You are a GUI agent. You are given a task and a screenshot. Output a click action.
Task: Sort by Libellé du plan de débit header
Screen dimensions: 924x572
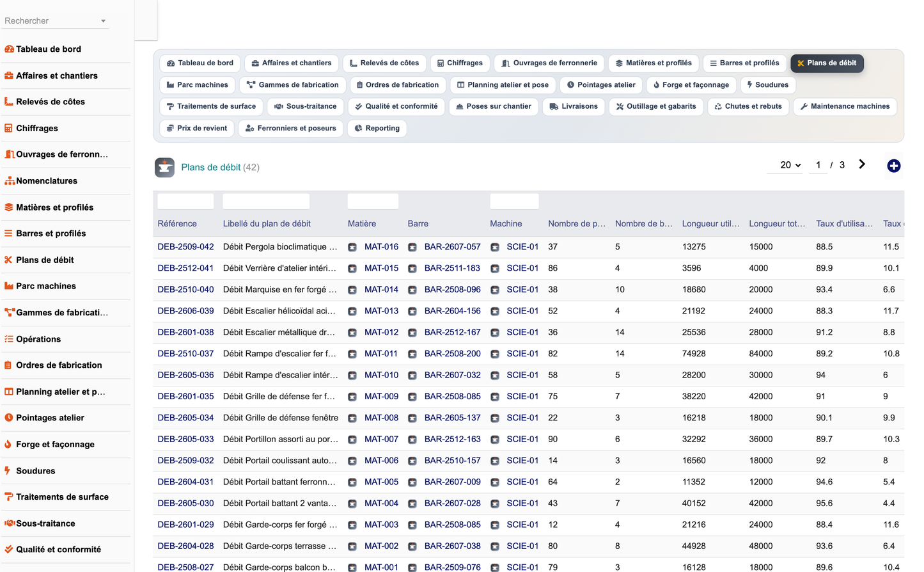click(267, 224)
